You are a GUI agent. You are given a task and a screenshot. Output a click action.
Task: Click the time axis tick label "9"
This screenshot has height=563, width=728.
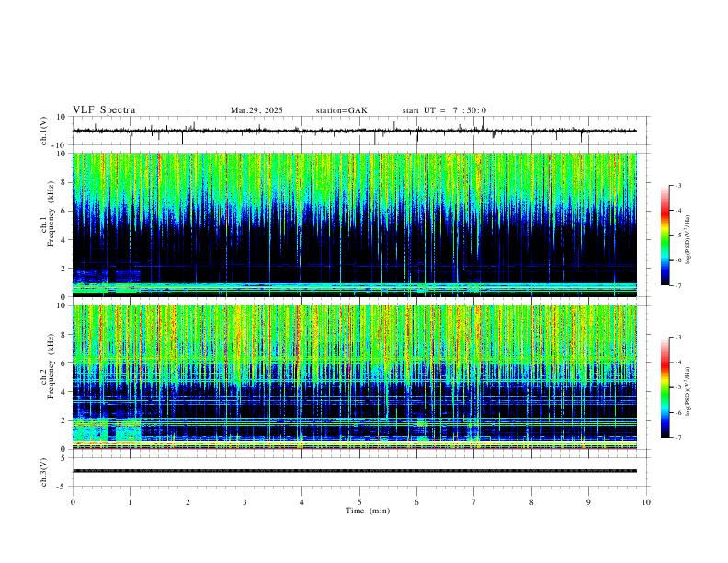(588, 502)
